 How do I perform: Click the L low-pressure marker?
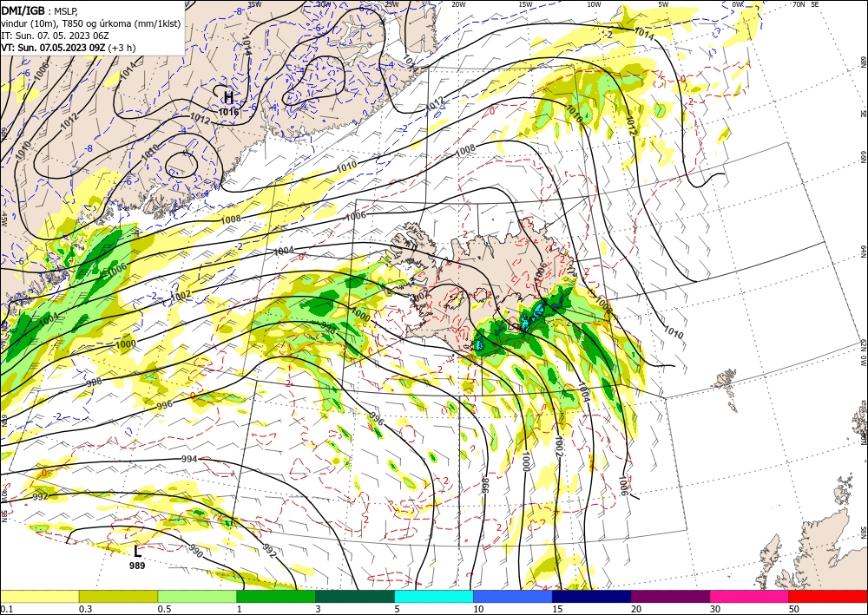coord(138,551)
